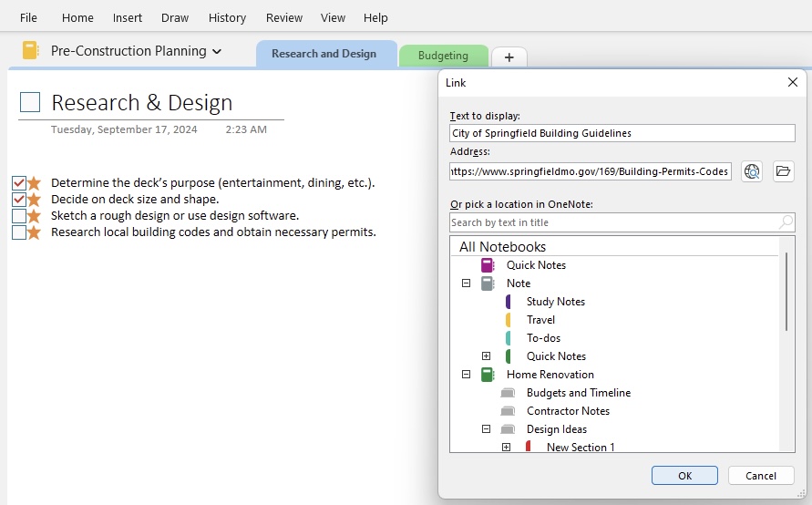Uncheck the Determine the deck's purpose checkbox
This screenshot has width=812, height=505.
point(19,183)
